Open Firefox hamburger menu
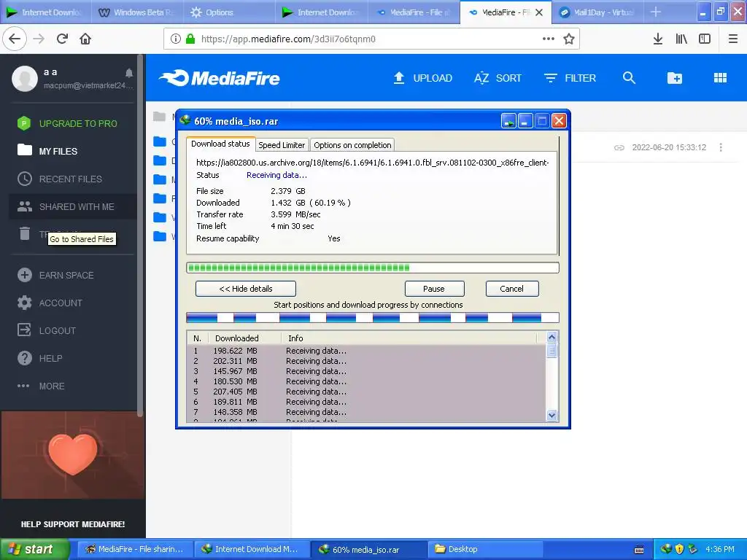 pos(733,39)
